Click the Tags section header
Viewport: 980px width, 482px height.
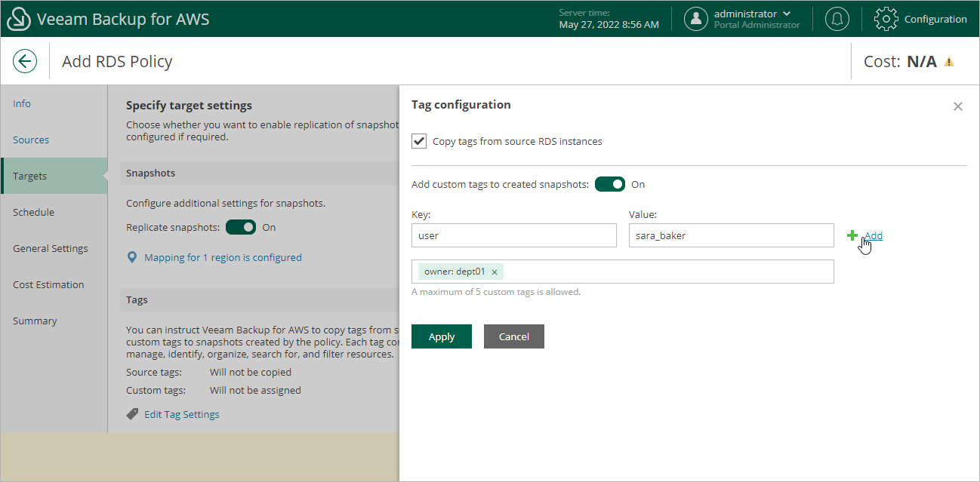tap(137, 299)
